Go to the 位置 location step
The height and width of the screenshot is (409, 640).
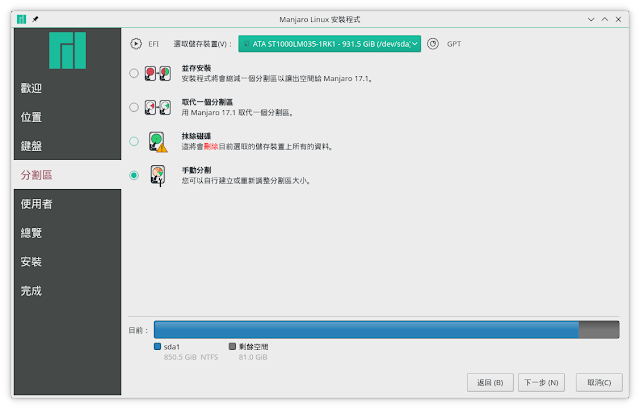(x=67, y=117)
